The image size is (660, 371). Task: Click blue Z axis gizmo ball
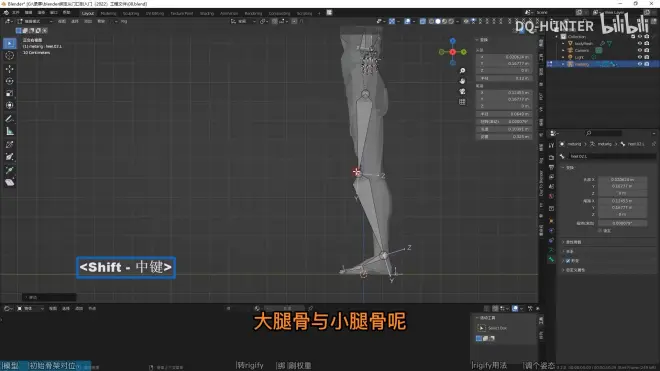(x=452, y=41)
